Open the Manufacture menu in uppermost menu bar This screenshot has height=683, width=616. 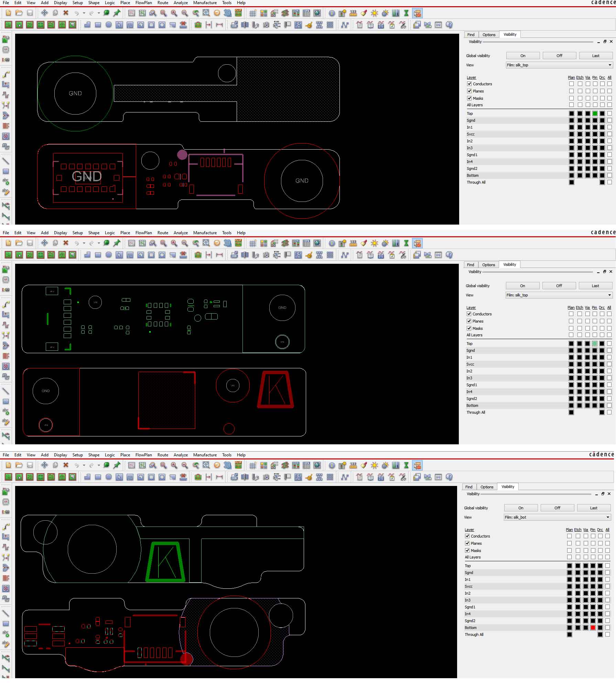pyautogui.click(x=205, y=3)
